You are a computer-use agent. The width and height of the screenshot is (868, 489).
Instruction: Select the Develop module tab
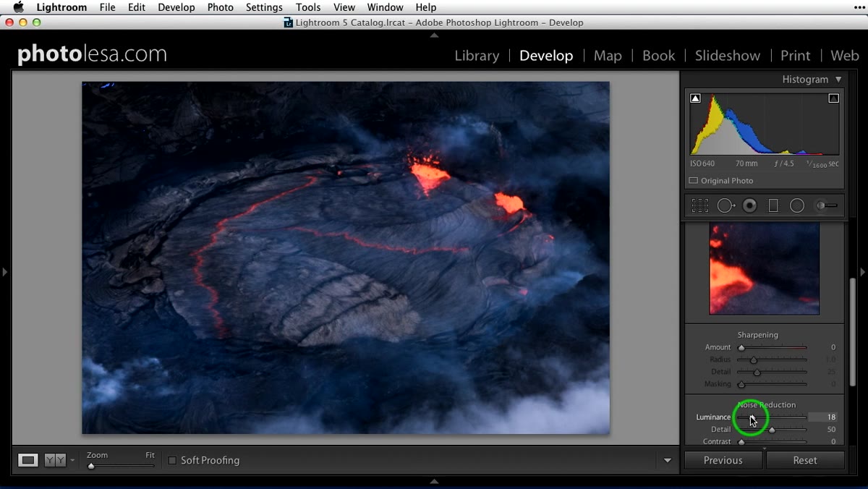(546, 56)
